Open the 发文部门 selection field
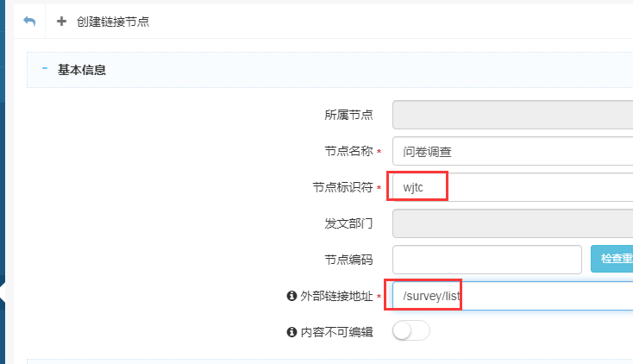 click(512, 223)
